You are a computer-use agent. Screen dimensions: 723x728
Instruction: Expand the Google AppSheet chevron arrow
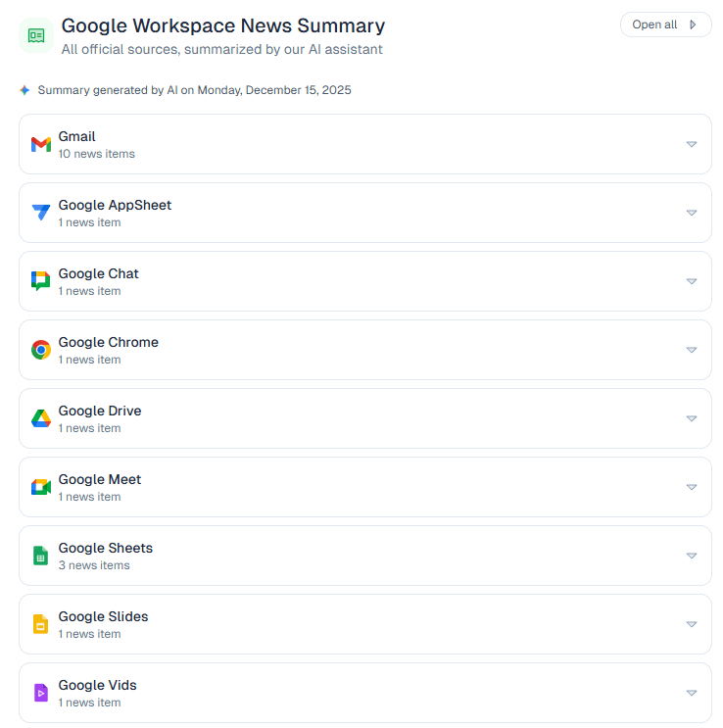point(691,213)
